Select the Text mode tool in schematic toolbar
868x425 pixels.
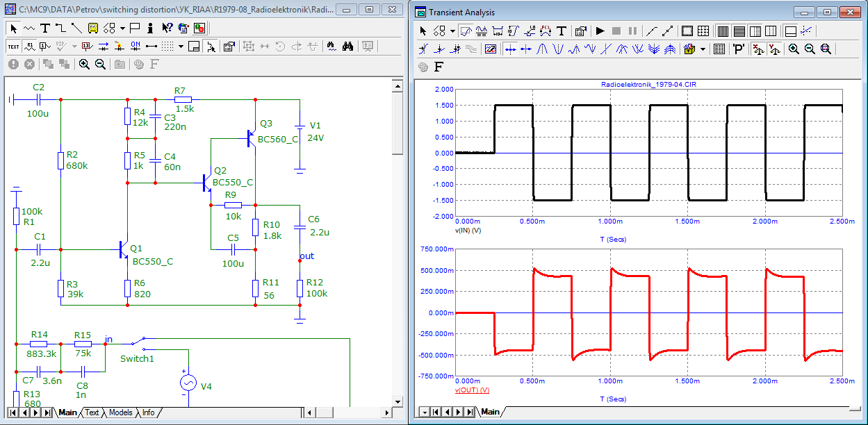point(44,28)
